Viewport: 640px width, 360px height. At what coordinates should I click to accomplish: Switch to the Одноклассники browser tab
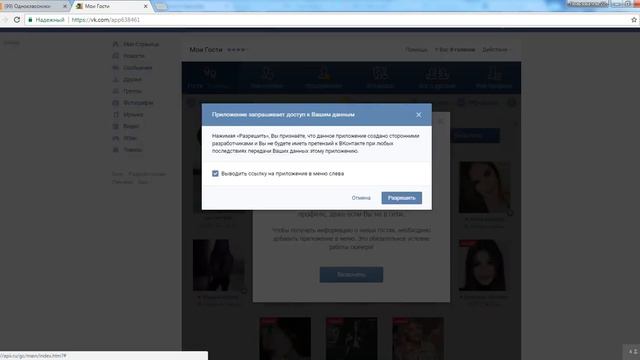point(33,6)
